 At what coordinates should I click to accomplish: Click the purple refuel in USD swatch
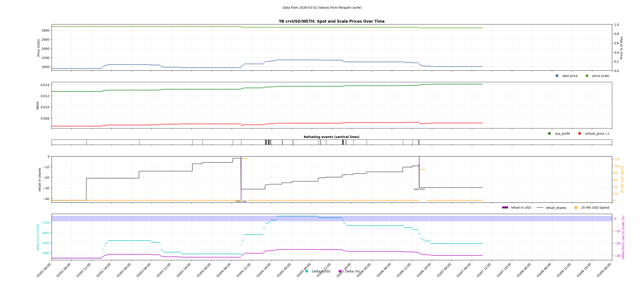[x=505, y=208]
